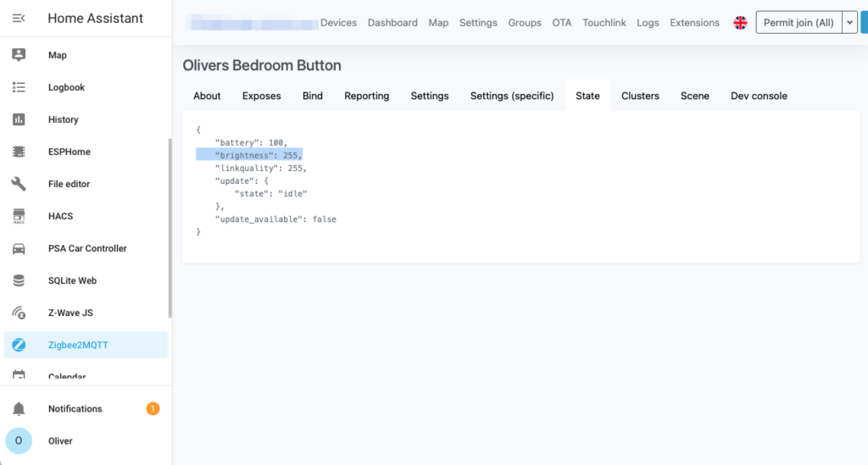Click the Map label in sidebar
This screenshot has height=465, width=868.
click(58, 55)
